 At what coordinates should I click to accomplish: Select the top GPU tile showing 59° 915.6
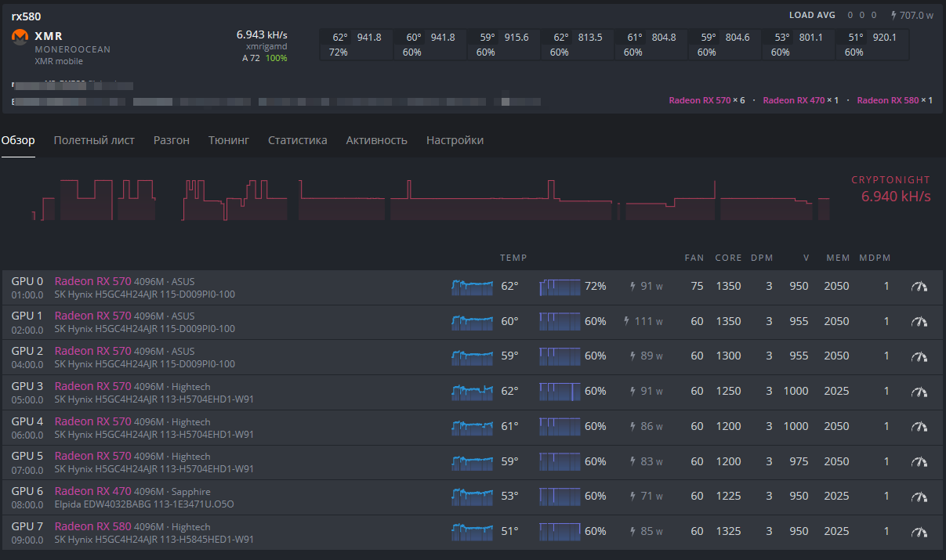504,45
